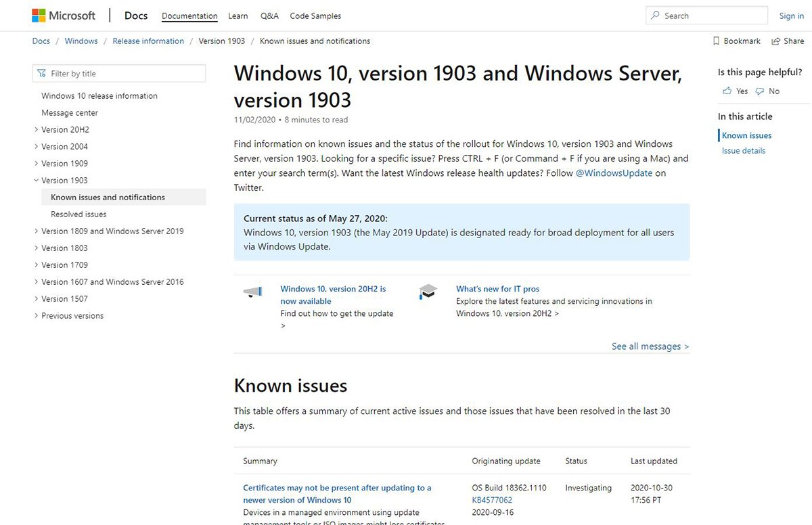
Task: Click the Share icon
Action: (775, 41)
